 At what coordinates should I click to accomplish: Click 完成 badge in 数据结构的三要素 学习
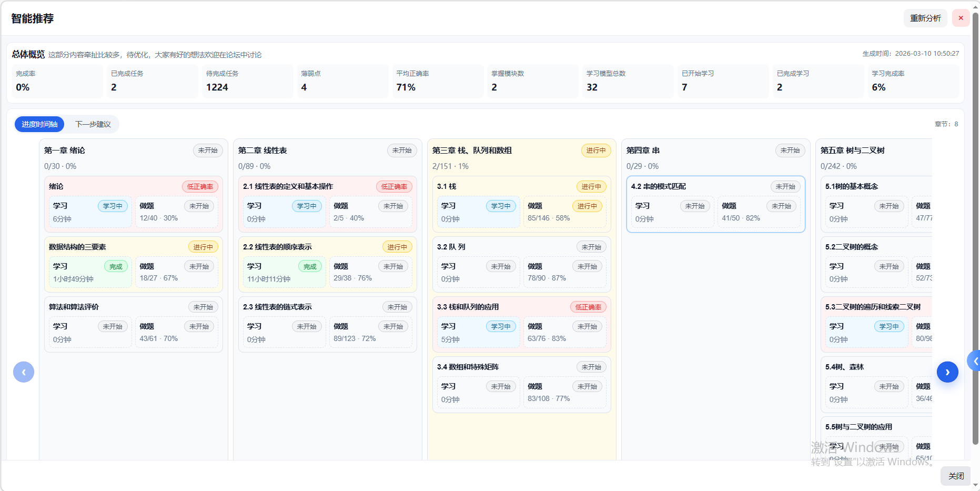click(x=116, y=266)
